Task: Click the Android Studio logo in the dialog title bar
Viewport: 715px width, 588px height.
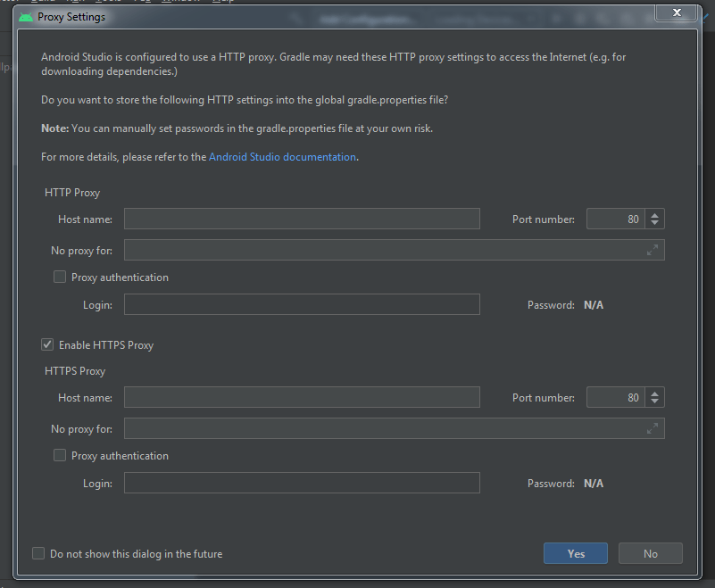Action: click(x=25, y=17)
